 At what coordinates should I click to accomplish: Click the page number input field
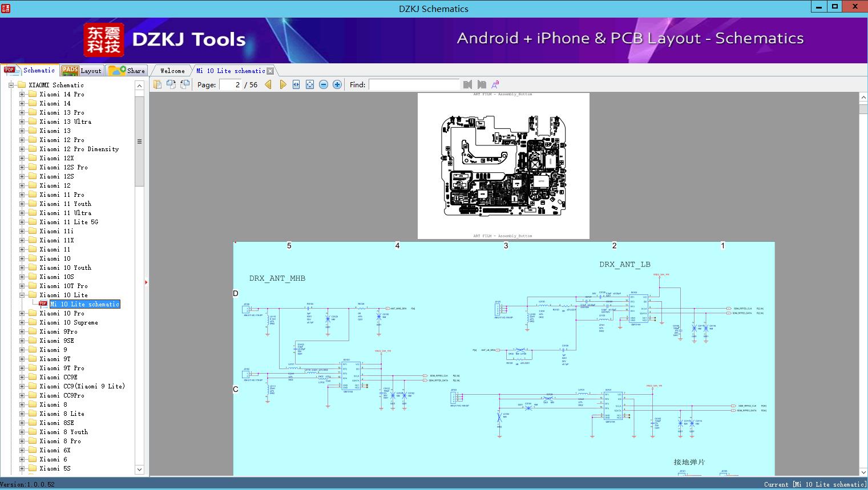(x=230, y=84)
